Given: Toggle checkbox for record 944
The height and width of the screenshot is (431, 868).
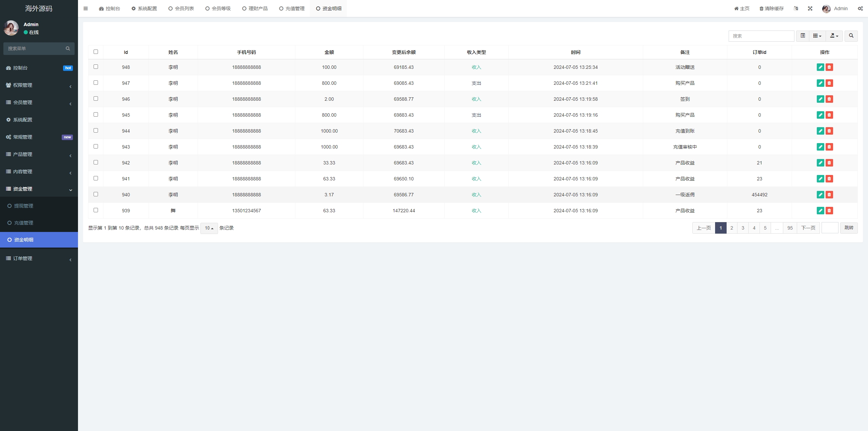Looking at the screenshot, I should point(96,130).
